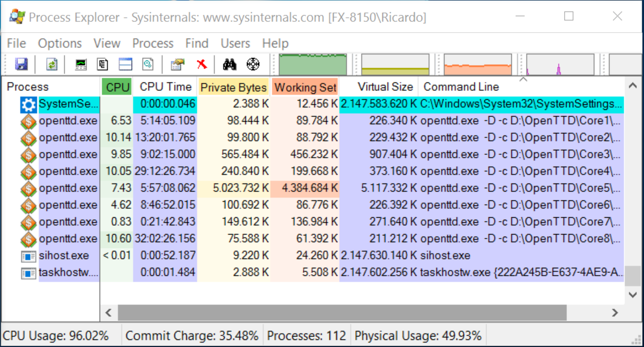644x347 pixels.
Task: Click the taskhostw.exe command line text
Action: 521,272
